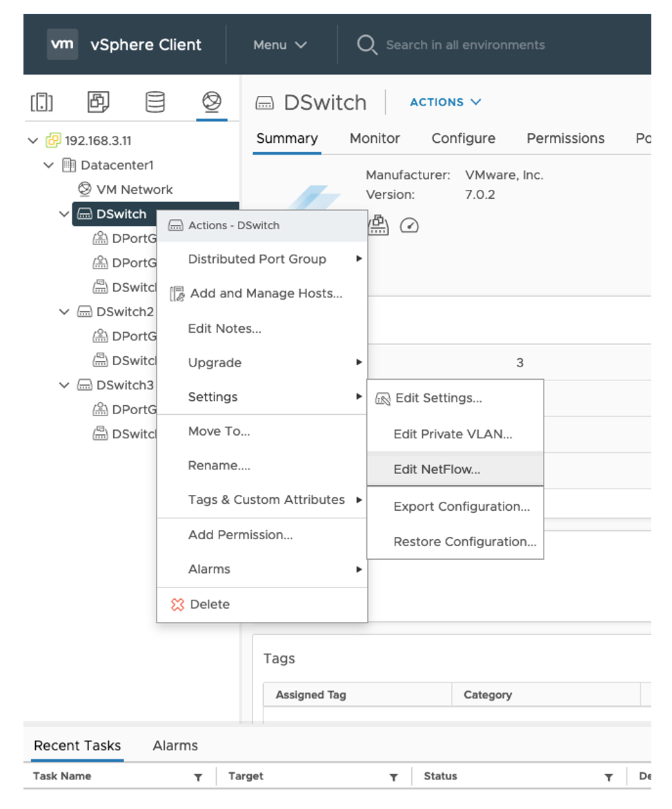
Task: Click the gauge icon in Summary pane
Action: [x=410, y=226]
